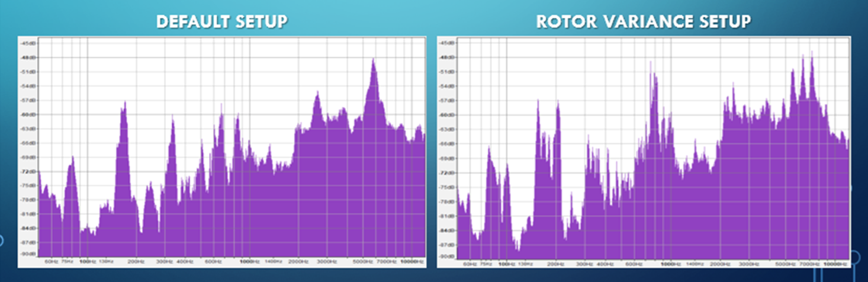Click the 400Hz label under Rotor Variance chart

point(605,263)
